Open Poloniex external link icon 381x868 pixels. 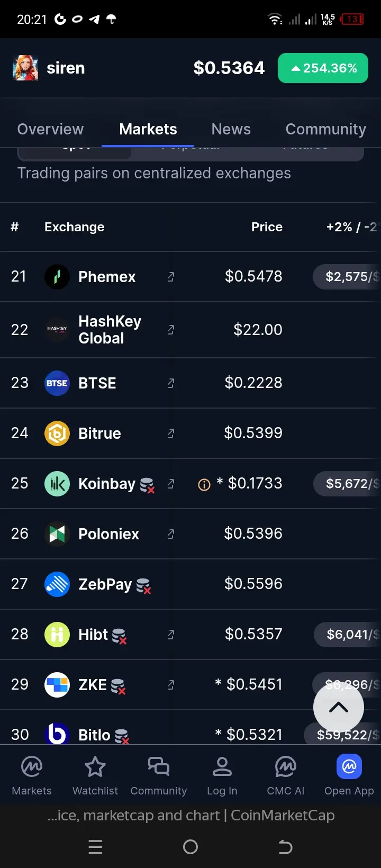pos(171,534)
